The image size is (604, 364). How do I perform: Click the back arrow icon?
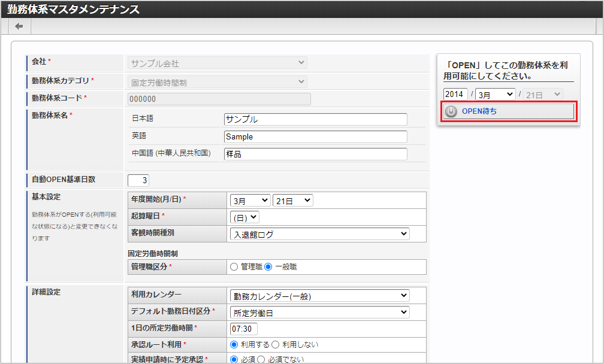19,26
